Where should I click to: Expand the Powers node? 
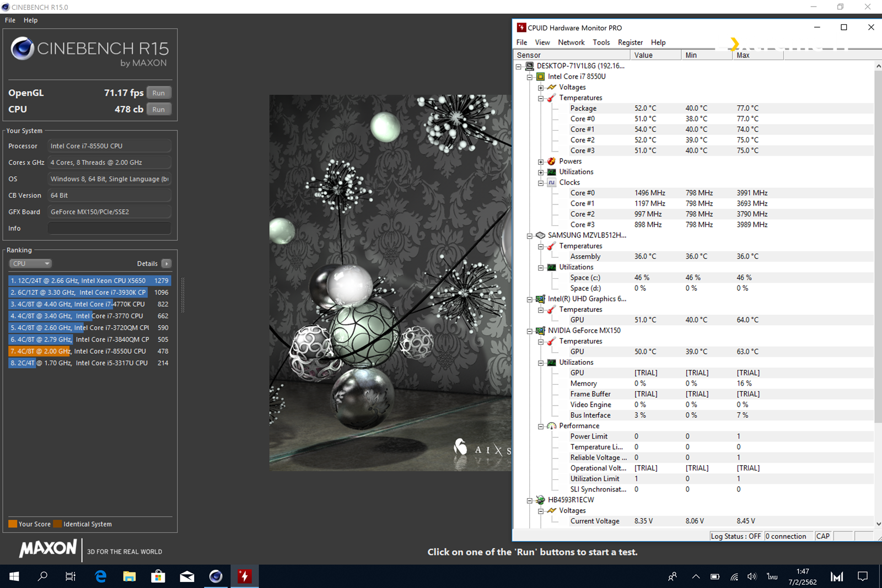[x=541, y=161]
